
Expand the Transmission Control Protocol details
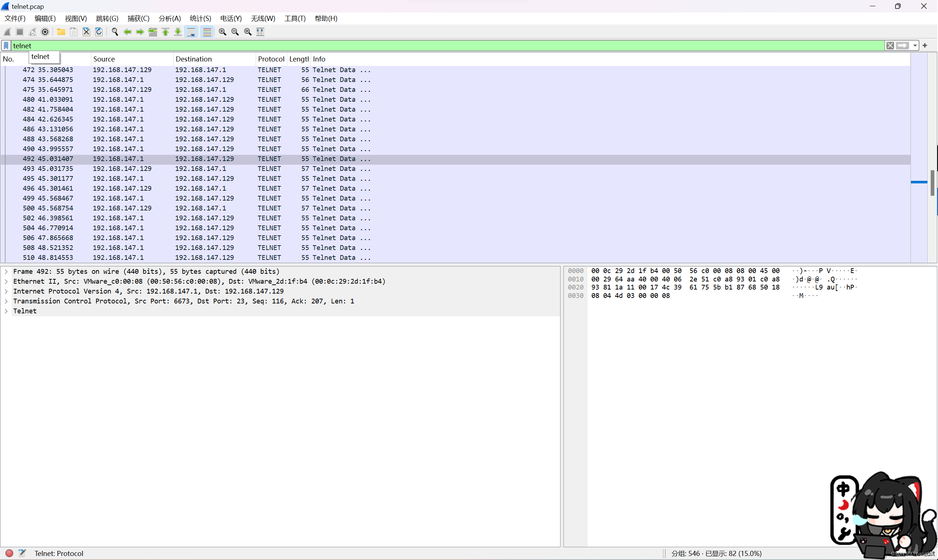tap(6, 301)
